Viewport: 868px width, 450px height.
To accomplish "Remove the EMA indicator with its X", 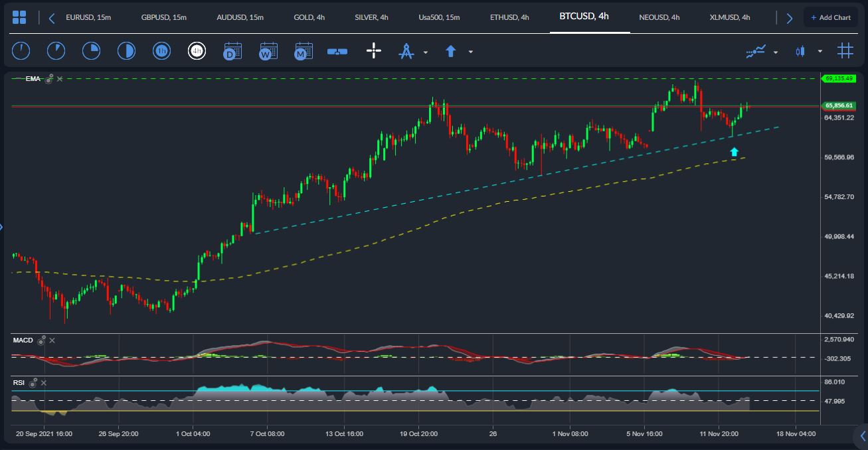I will click(x=59, y=78).
